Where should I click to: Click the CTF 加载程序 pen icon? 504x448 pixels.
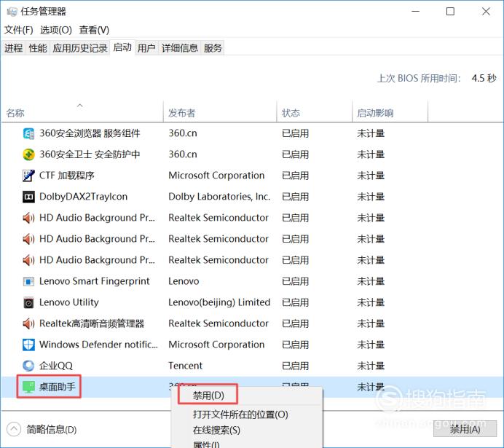[28, 176]
